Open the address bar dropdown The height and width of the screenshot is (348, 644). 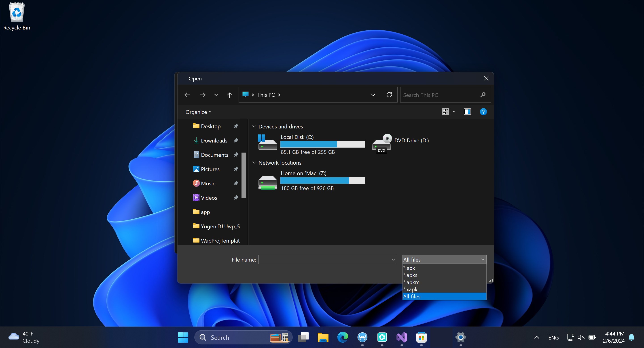coord(373,95)
